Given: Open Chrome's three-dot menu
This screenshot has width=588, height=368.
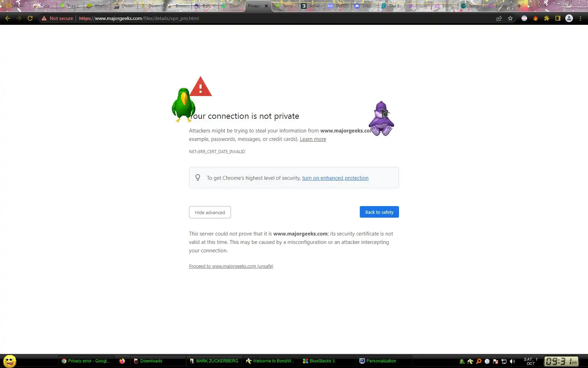Looking at the screenshot, I should (580, 18).
